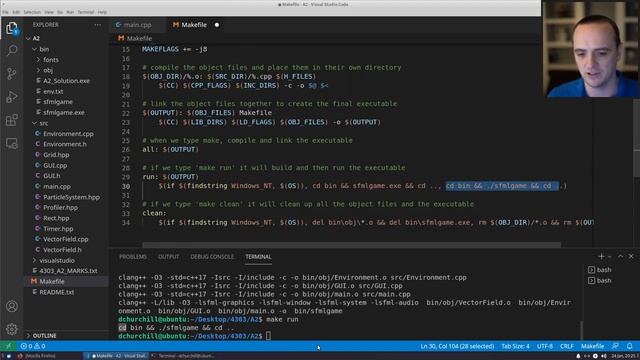Focus the terminal prompt input line
The height and width of the screenshot is (360, 640).
[268, 336]
